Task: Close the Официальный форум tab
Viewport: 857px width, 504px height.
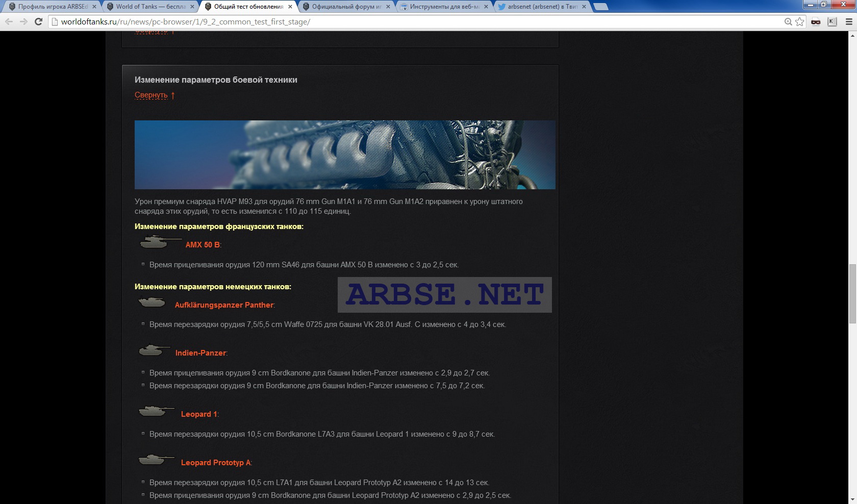Action: coord(388,7)
